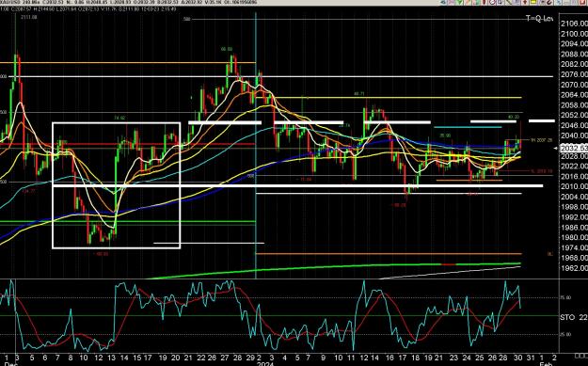Click the 2040.00 price axis label
The image size is (588, 366).
point(574,135)
